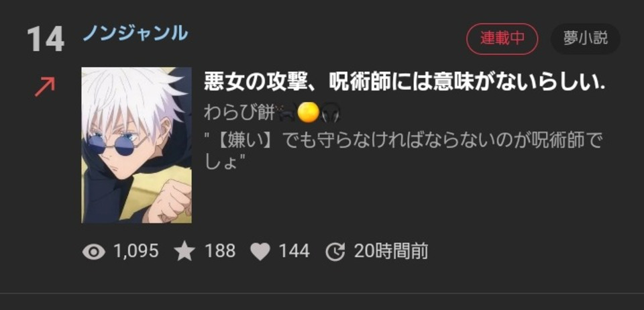
Task: Open the story title 悪女の攻撃、呪術師には意味がないらしい.
Action: [x=405, y=83]
